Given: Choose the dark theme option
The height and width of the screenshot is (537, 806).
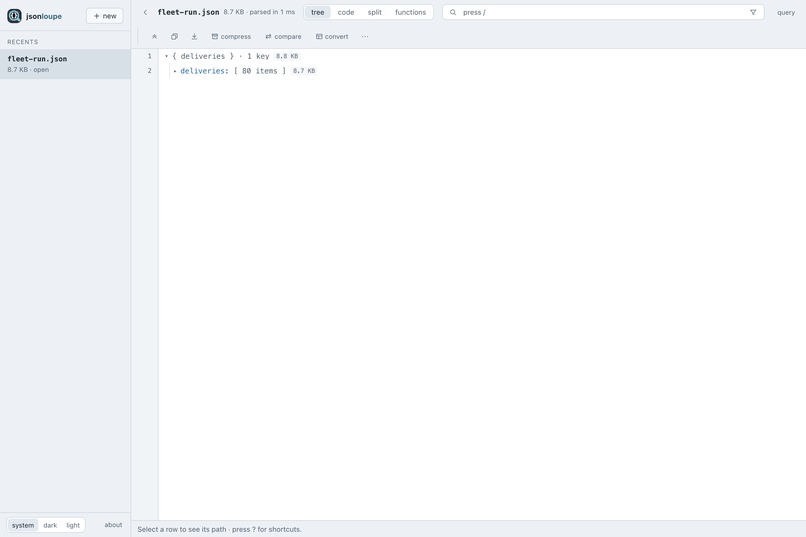Looking at the screenshot, I should (50, 525).
